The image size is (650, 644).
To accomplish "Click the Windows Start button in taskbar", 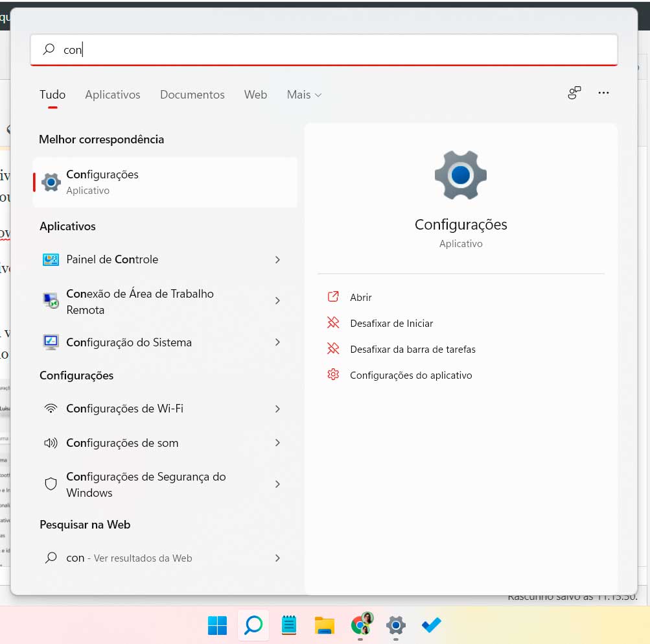I will tap(217, 625).
